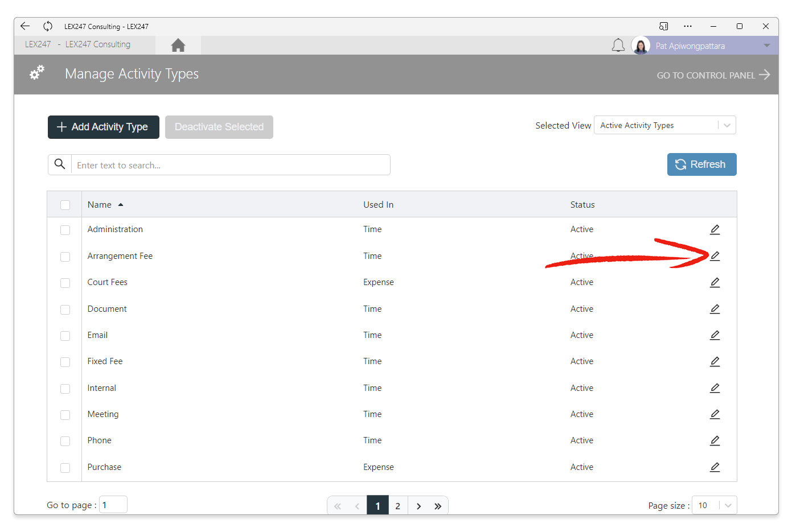Sort by the Used In column header

tap(379, 205)
